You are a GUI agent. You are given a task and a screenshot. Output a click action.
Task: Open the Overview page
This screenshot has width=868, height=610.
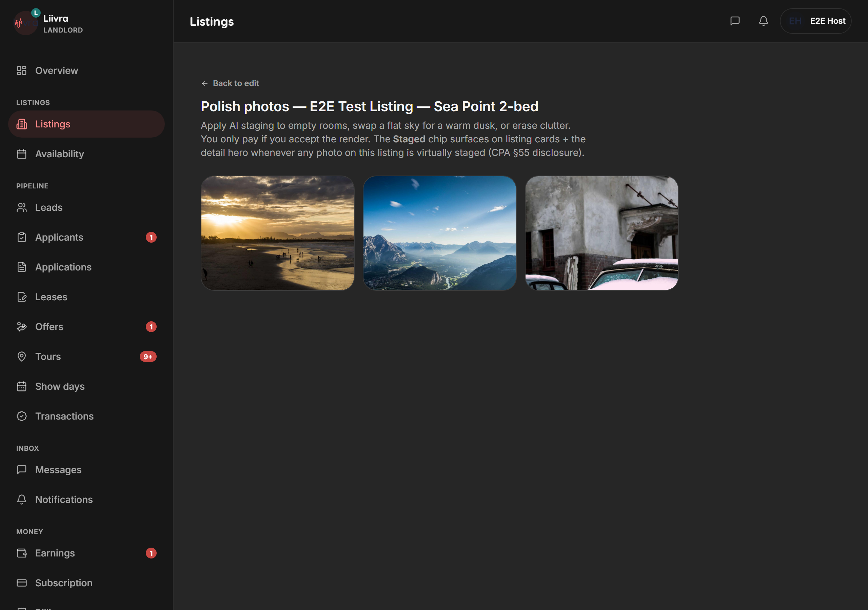point(86,70)
